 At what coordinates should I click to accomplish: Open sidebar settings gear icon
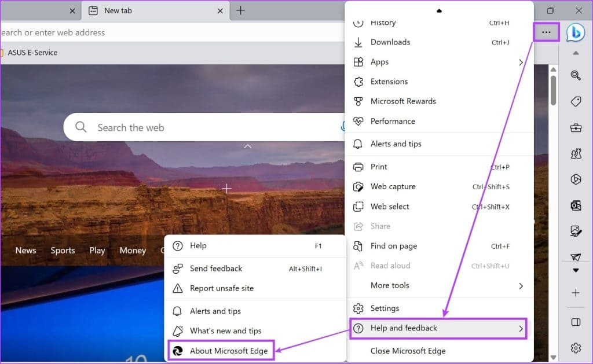pyautogui.click(x=576, y=348)
